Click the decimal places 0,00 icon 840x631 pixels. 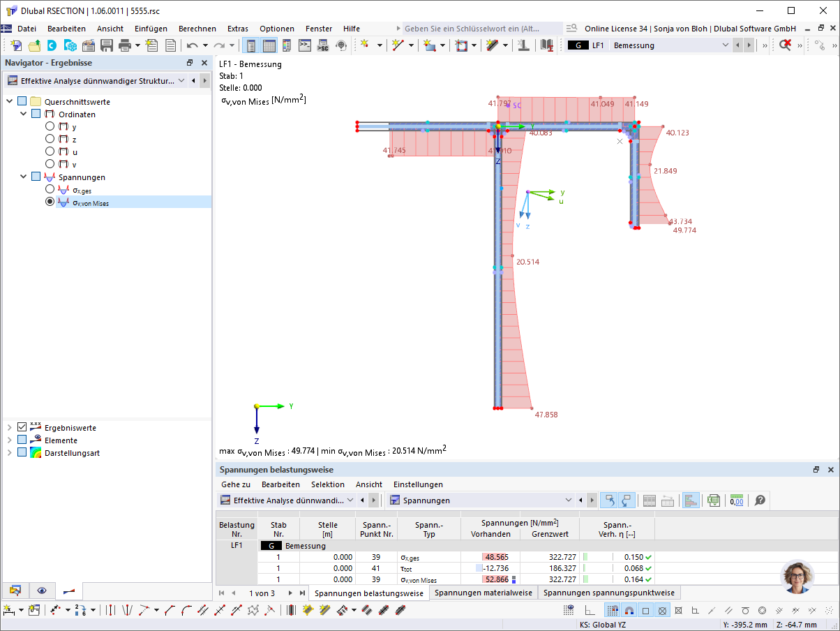737,500
